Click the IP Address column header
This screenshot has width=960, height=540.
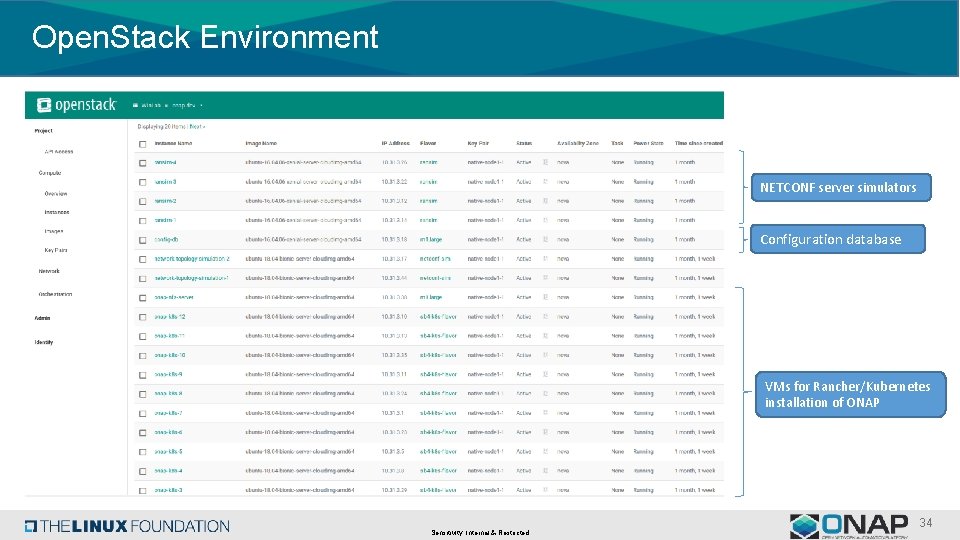[396, 143]
